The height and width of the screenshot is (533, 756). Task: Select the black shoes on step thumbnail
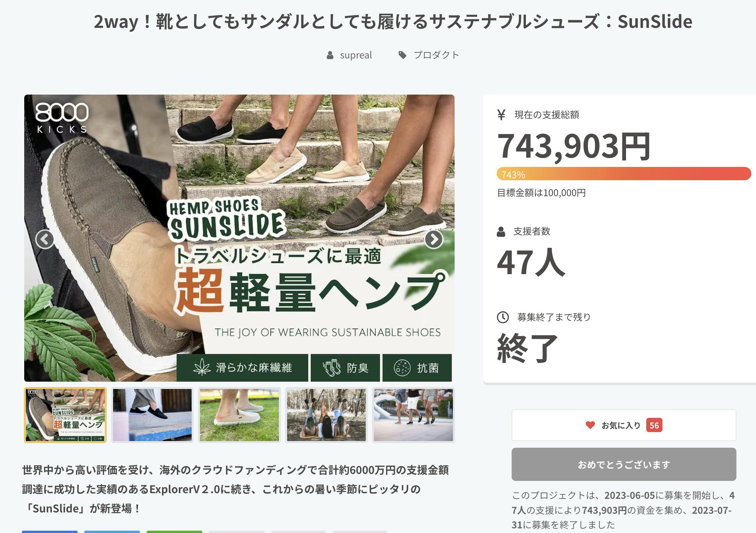152,415
